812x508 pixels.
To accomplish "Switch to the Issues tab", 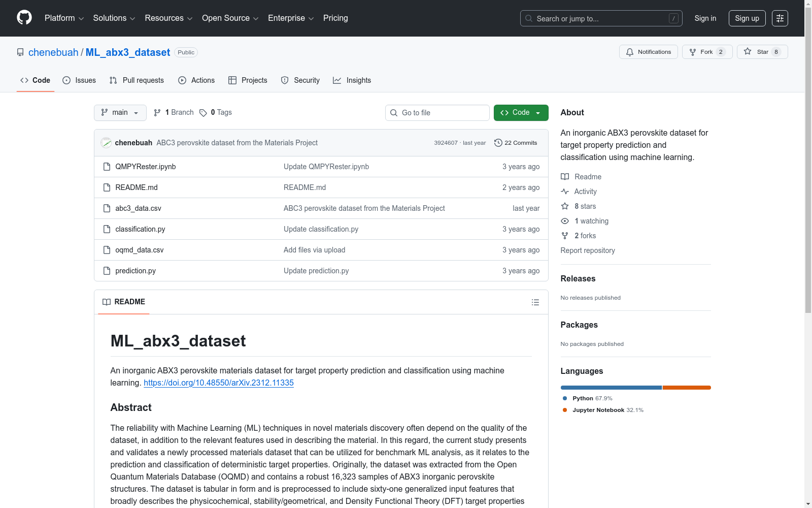I will coord(79,80).
